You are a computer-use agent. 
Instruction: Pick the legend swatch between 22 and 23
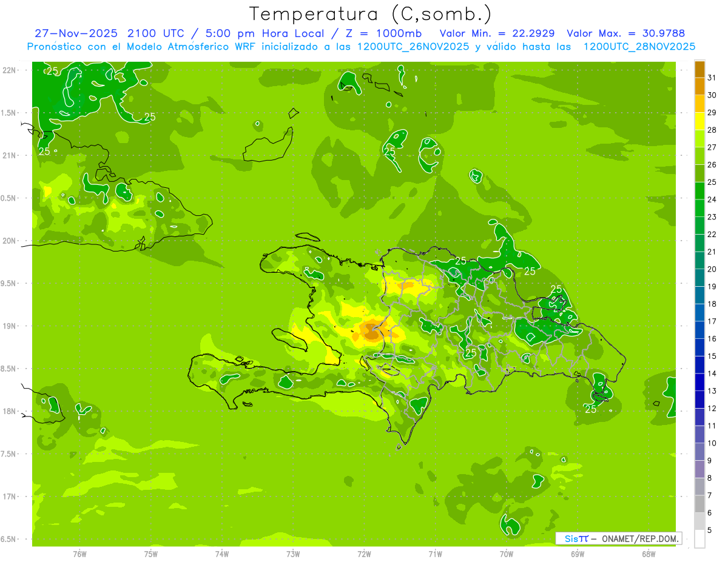[x=699, y=226]
